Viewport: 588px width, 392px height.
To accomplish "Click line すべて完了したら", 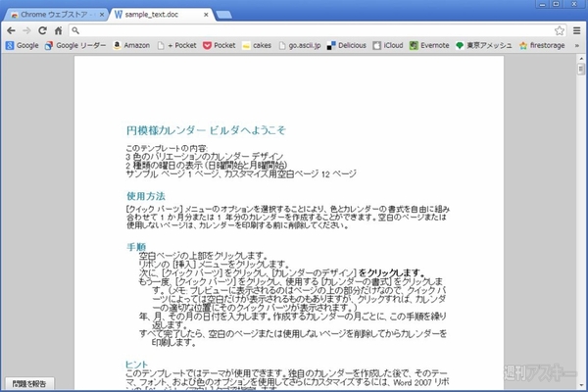I will pos(292,337).
